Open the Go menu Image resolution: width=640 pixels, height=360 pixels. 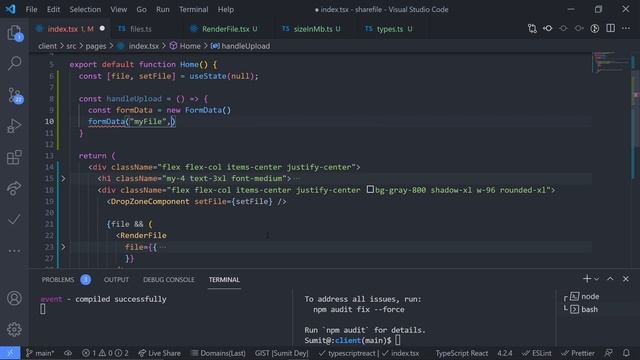point(141,9)
